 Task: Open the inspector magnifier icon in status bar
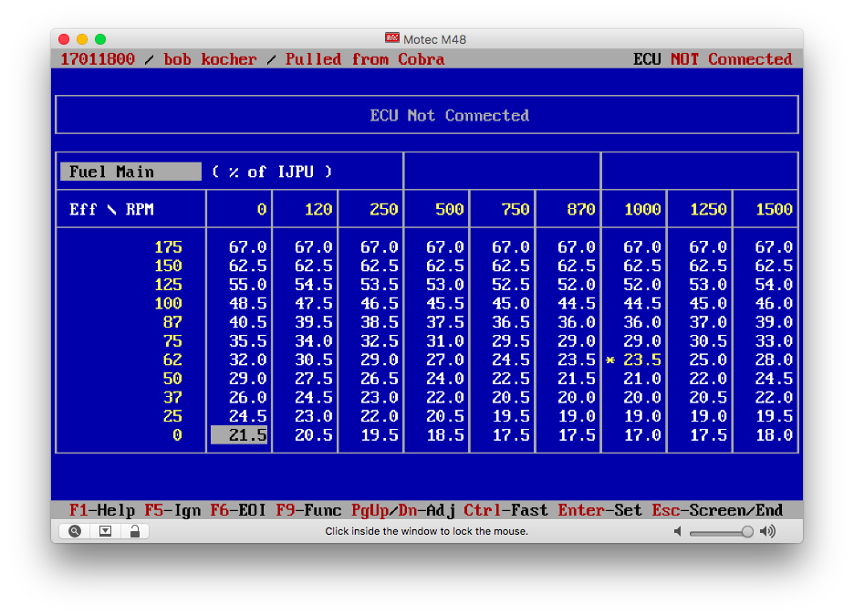tap(75, 531)
